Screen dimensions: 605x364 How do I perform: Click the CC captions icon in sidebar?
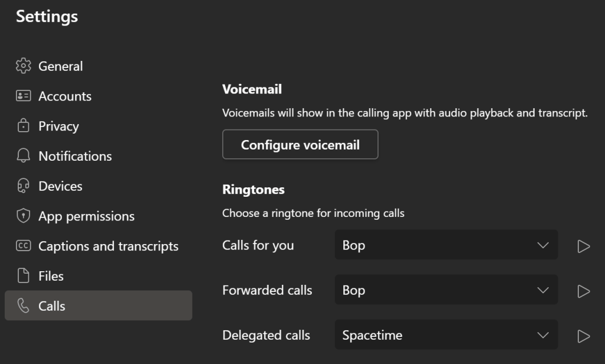pos(24,246)
